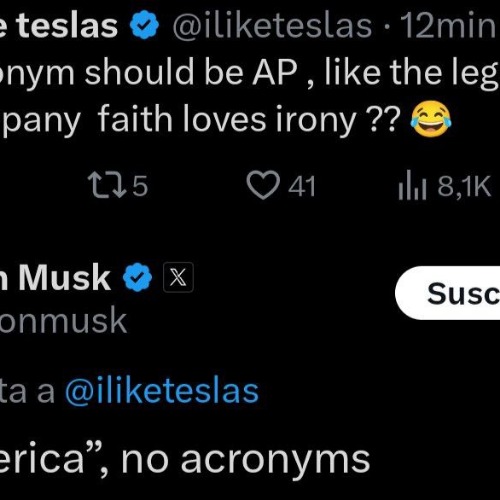Screen dimensions: 500x500
Task: Click the 8,1K views count
Action: 464,186
